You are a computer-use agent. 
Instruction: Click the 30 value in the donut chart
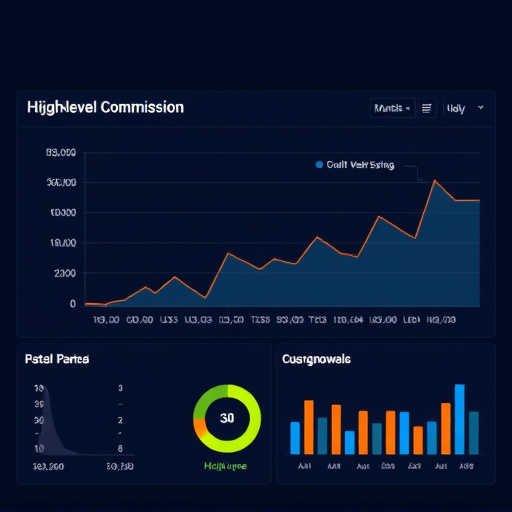(x=227, y=418)
